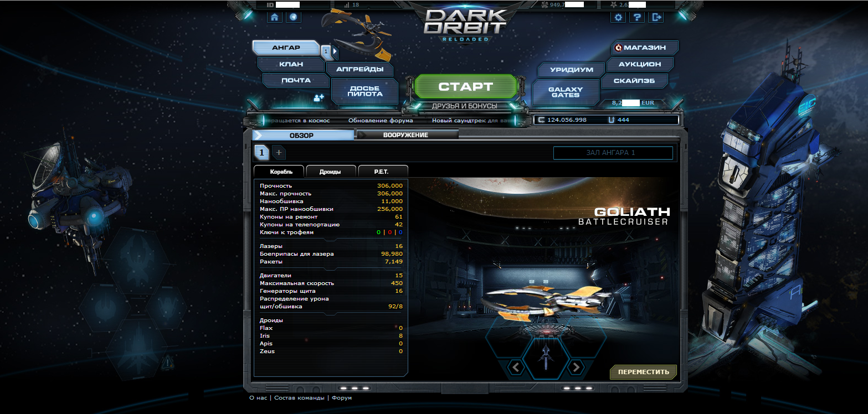This screenshot has width=868, height=414.
Task: Click the ЗАЛ АНГАРА 1 name field
Action: [x=613, y=153]
